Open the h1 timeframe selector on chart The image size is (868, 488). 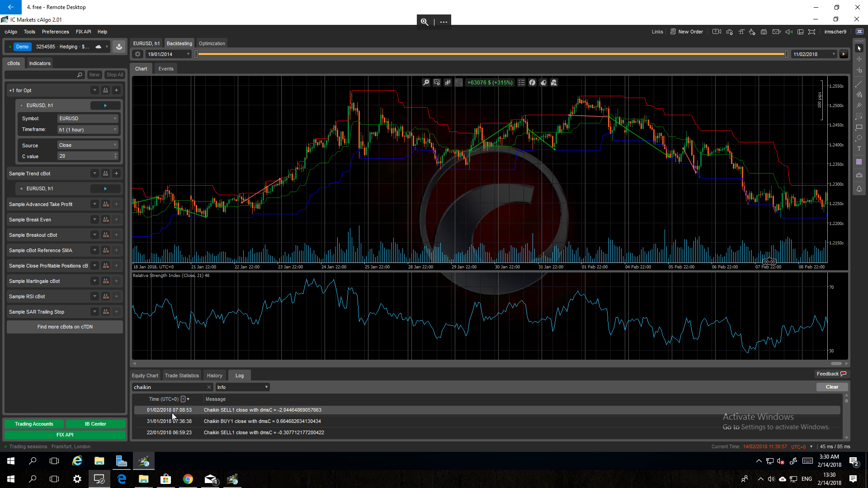tap(458, 82)
